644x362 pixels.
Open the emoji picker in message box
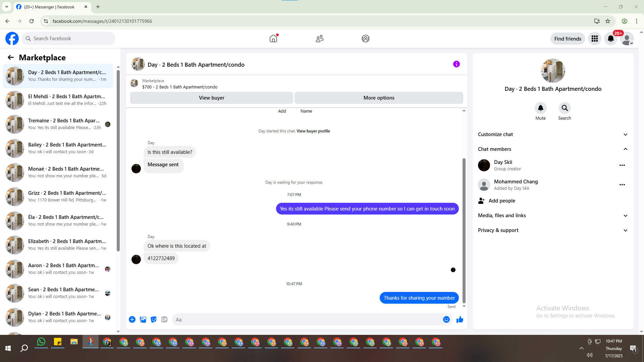tap(446, 319)
